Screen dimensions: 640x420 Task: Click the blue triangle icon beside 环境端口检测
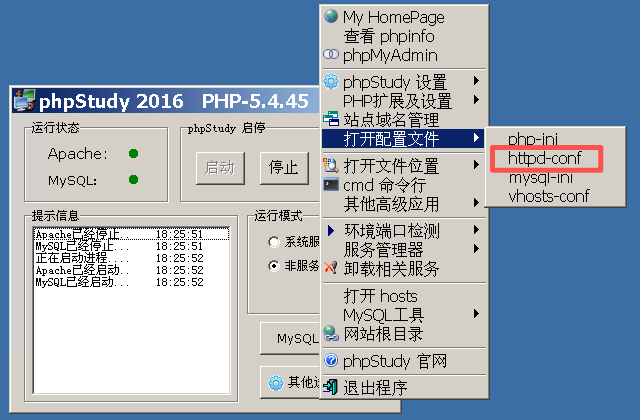[x=331, y=231]
